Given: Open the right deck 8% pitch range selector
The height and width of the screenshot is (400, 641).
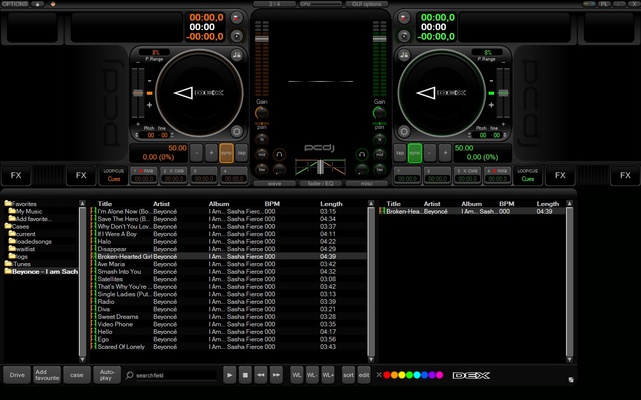Looking at the screenshot, I should [x=488, y=52].
